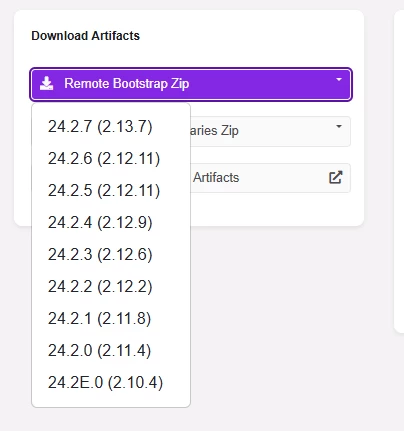Viewport: 404px width, 431px height.
Task: Collapse the Remote Bootstrap Zip dropdown caret
Action: 339,80
